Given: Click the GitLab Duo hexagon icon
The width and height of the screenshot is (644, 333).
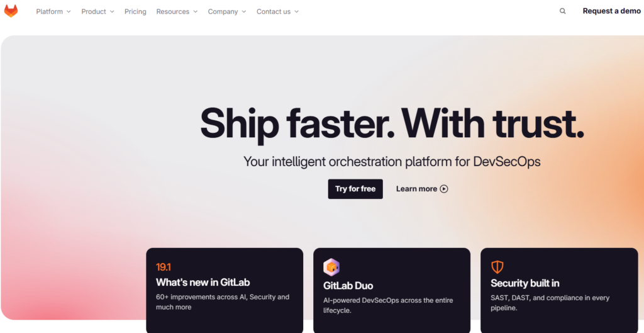Looking at the screenshot, I should [331, 268].
